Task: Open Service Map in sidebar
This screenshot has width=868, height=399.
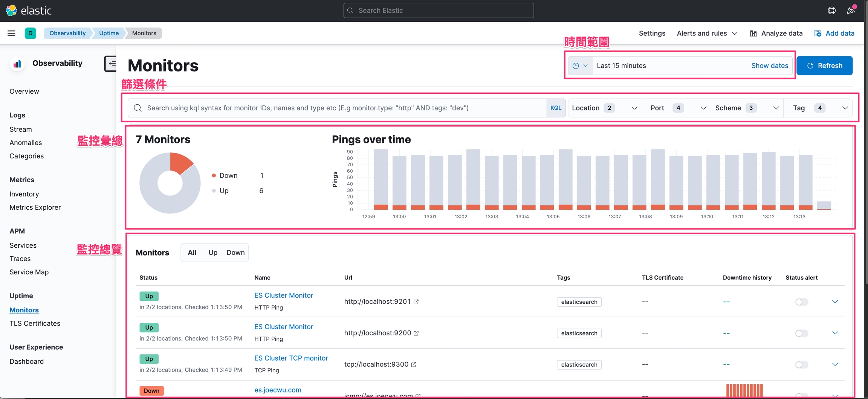Action: (29, 272)
